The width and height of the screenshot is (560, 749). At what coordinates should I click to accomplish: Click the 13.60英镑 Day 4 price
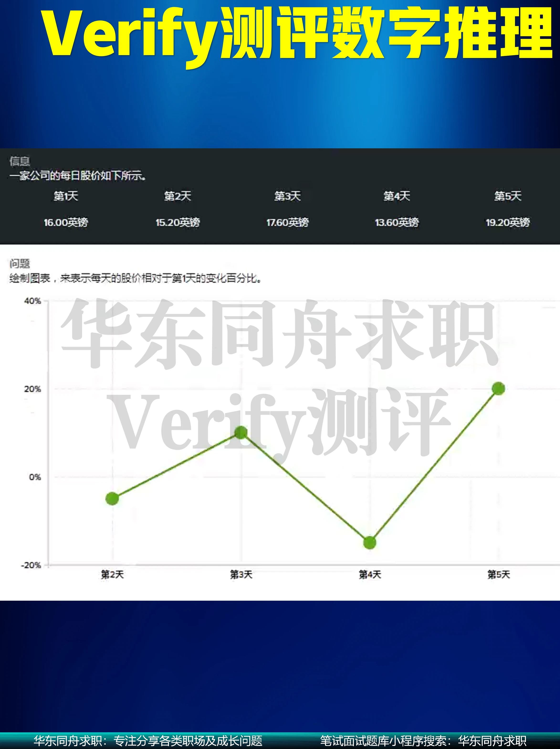click(x=397, y=222)
